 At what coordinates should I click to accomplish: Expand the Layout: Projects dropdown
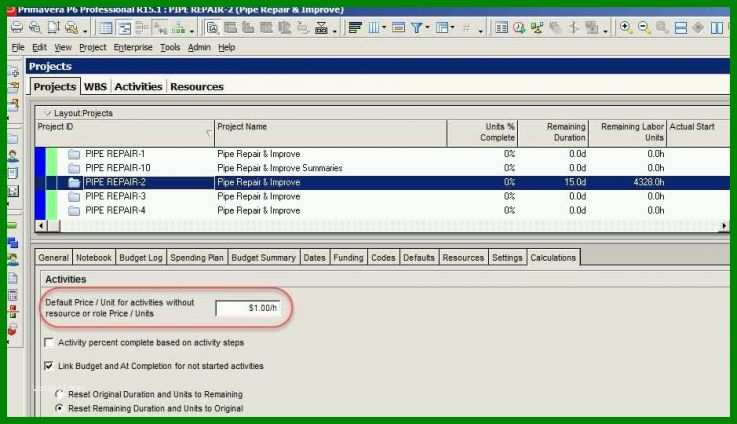[x=47, y=113]
